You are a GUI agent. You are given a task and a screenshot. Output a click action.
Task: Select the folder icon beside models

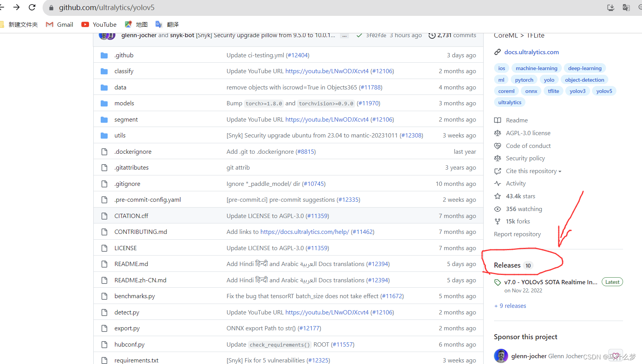104,103
